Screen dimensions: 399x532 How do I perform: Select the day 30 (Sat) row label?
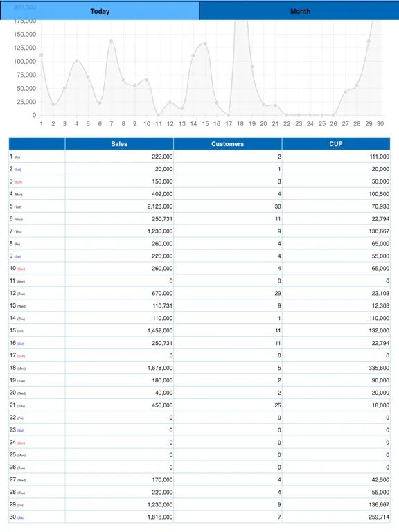pos(17,517)
